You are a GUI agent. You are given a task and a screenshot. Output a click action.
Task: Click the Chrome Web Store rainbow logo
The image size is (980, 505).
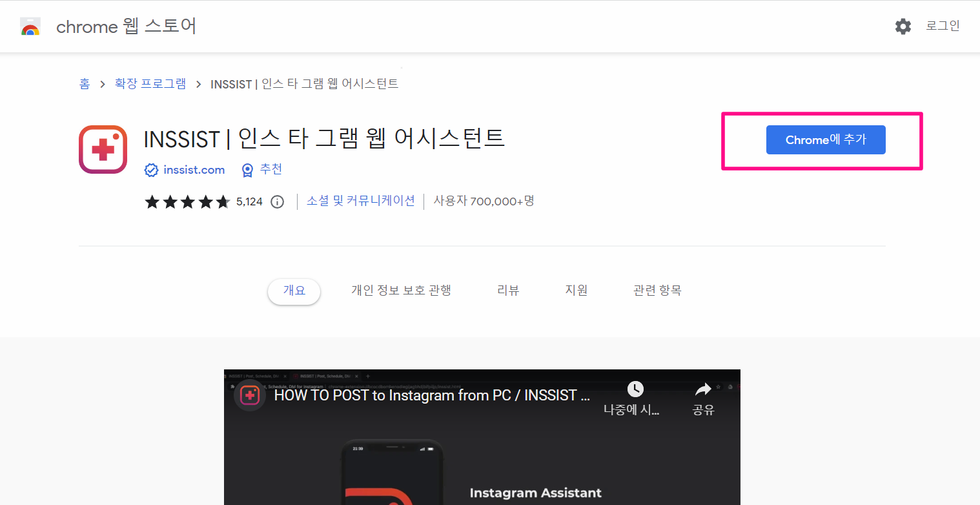(x=30, y=26)
